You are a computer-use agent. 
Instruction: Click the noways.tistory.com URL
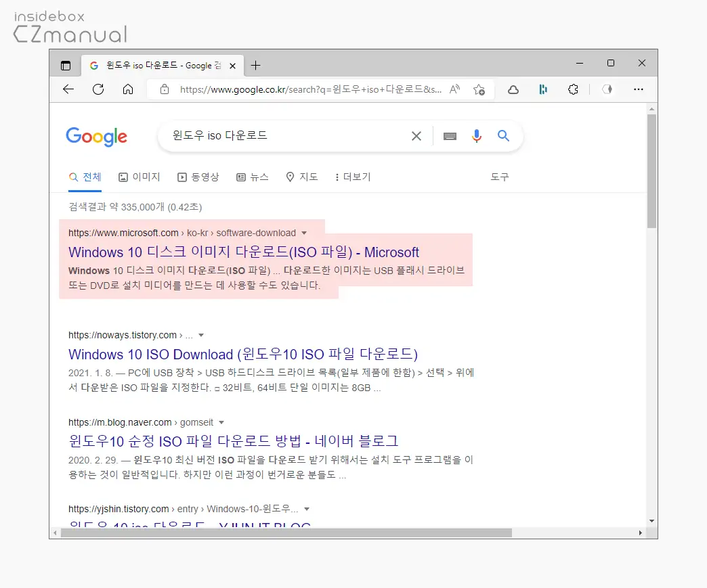pos(131,335)
